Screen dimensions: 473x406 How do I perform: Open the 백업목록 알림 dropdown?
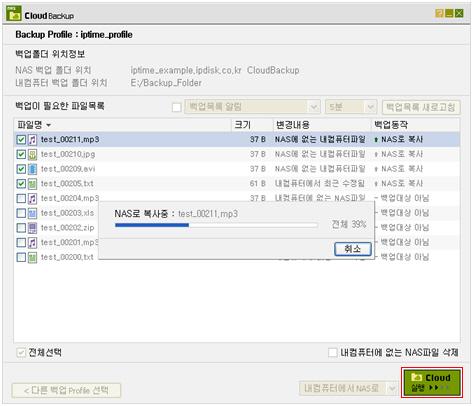coord(252,107)
